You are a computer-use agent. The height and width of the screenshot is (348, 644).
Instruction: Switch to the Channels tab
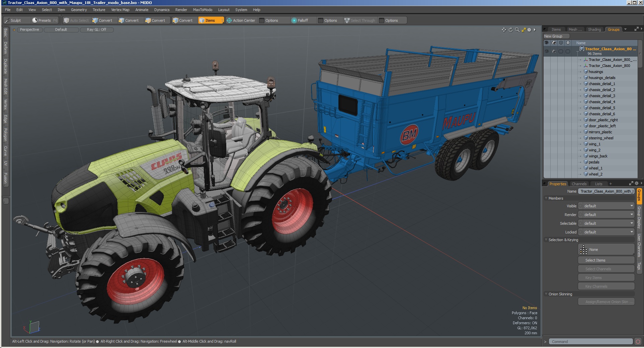point(579,184)
